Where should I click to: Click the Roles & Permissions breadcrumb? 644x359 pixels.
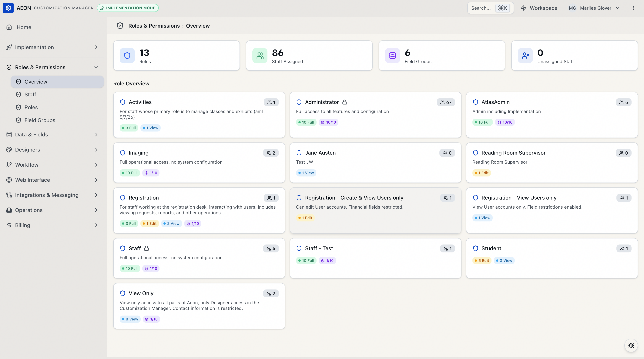coord(154,26)
